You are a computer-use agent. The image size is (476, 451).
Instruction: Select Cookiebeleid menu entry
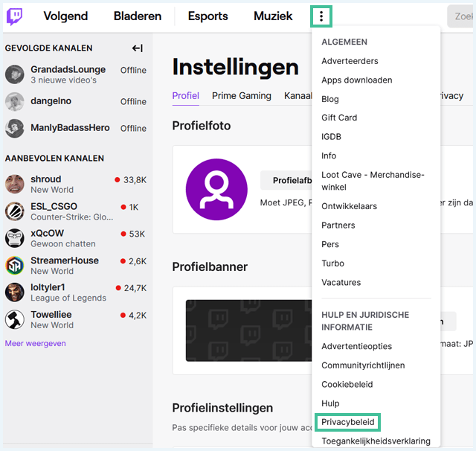point(347,385)
